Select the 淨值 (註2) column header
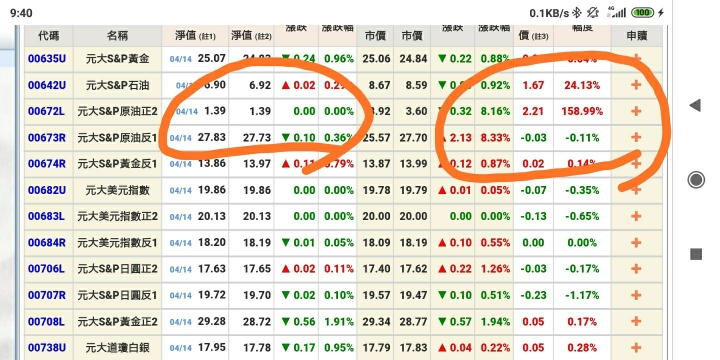Viewport: 720px width, 360px height. [x=251, y=35]
